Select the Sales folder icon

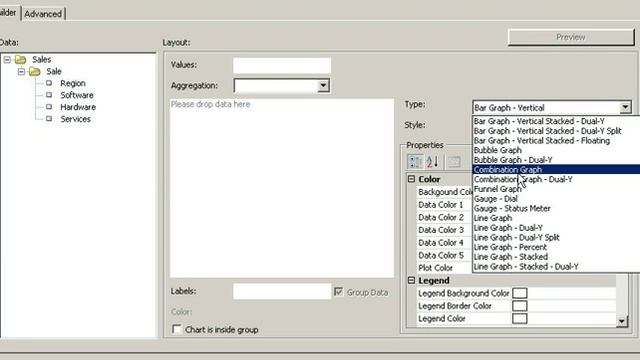pyautogui.click(x=20, y=60)
